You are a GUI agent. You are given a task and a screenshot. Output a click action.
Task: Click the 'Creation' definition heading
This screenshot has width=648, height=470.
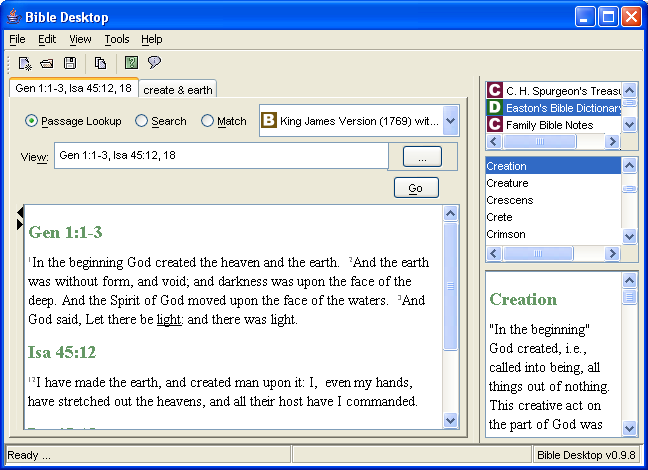click(523, 299)
